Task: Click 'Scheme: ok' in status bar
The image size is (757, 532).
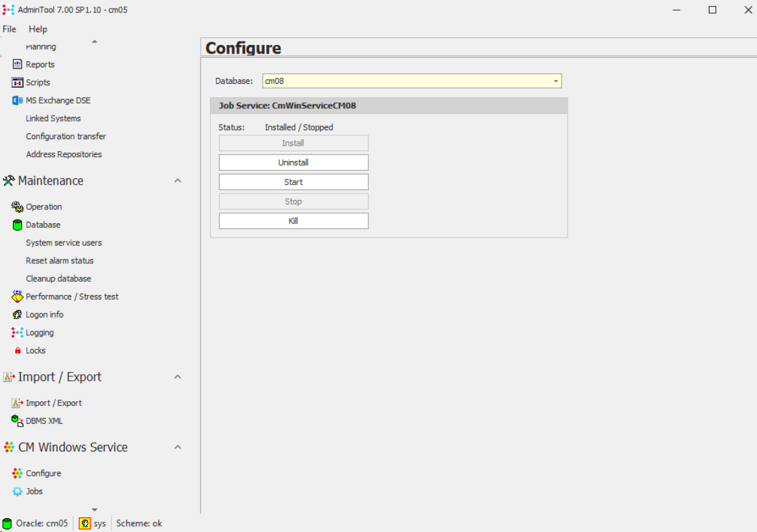Action: pyautogui.click(x=139, y=523)
